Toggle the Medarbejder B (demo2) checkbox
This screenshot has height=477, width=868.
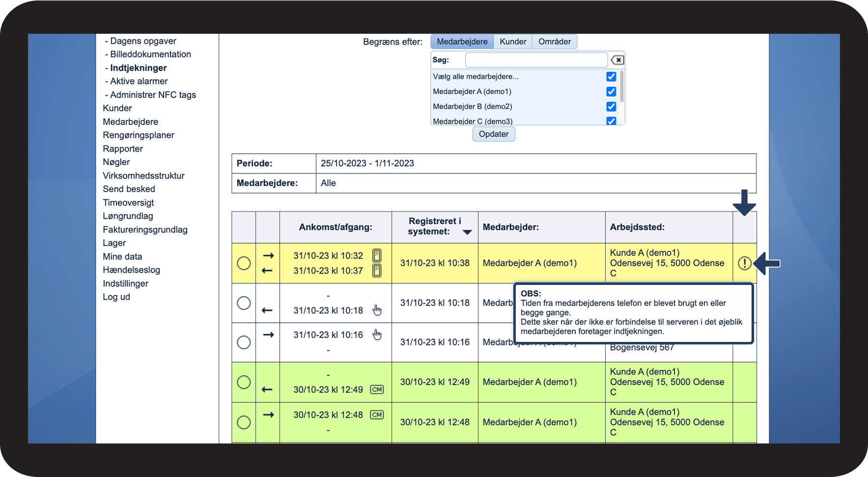[611, 106]
